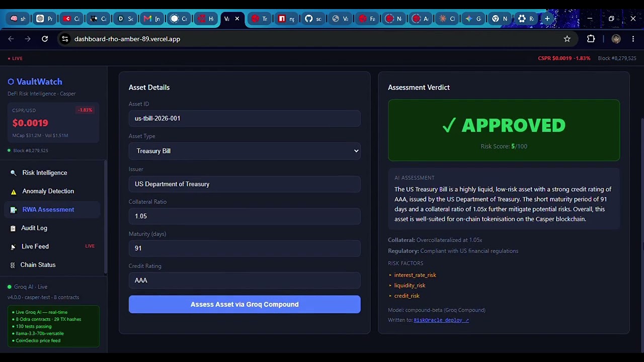644x362 pixels.
Task: Click the -1.83% change badge in price card
Action: [x=85, y=110]
